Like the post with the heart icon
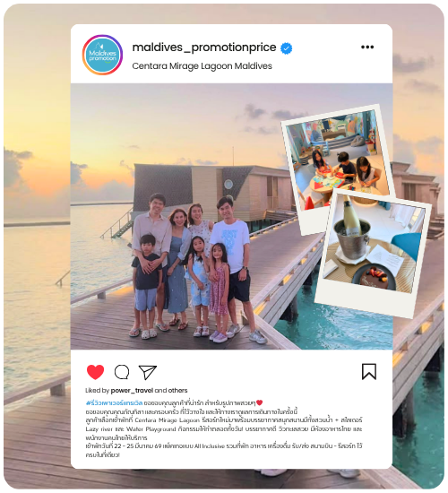This screenshot has width=448, height=493. point(95,372)
